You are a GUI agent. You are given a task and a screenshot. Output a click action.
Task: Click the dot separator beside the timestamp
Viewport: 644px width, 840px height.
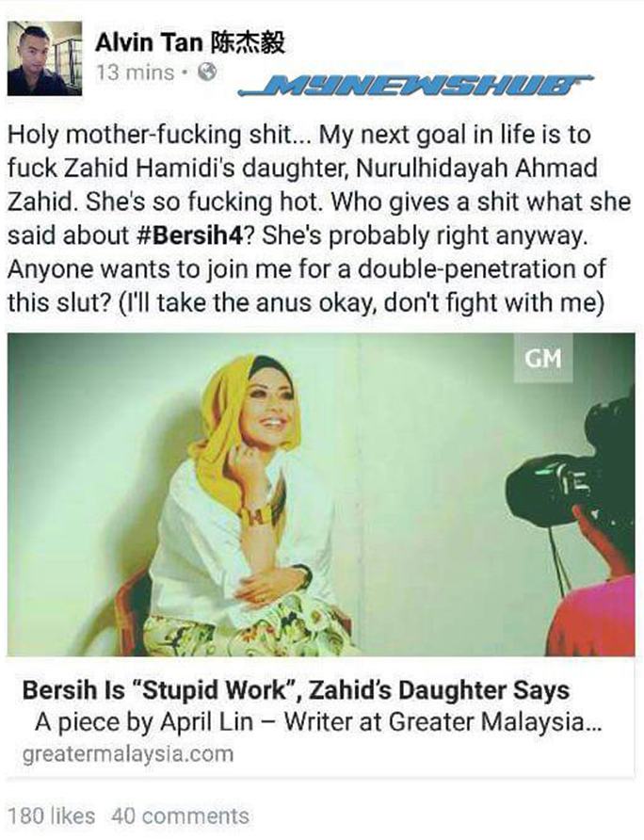(x=185, y=73)
